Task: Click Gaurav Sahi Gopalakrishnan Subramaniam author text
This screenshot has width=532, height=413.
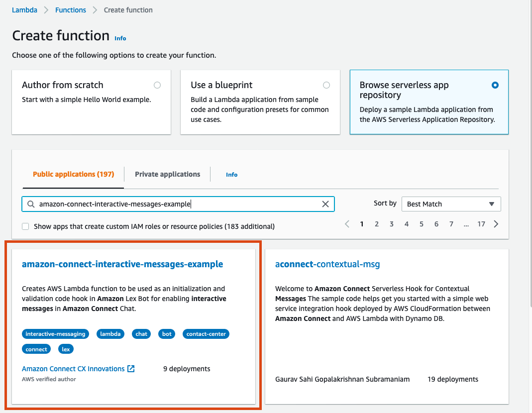Action: point(342,379)
